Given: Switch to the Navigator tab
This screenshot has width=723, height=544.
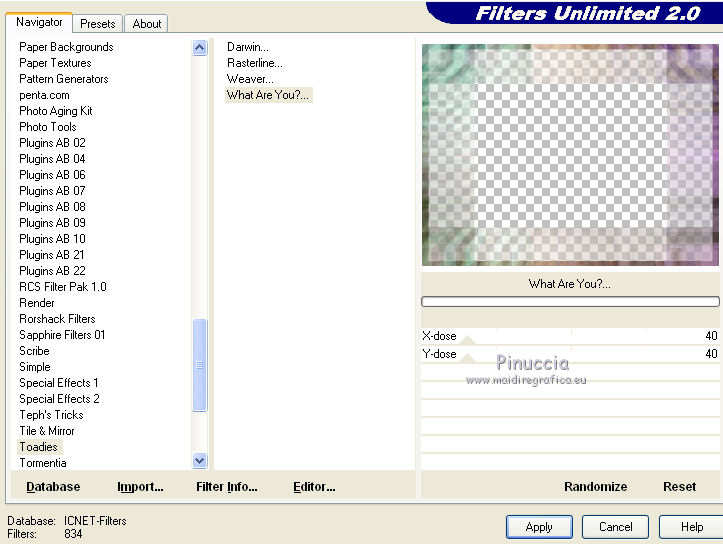Looking at the screenshot, I should [39, 22].
